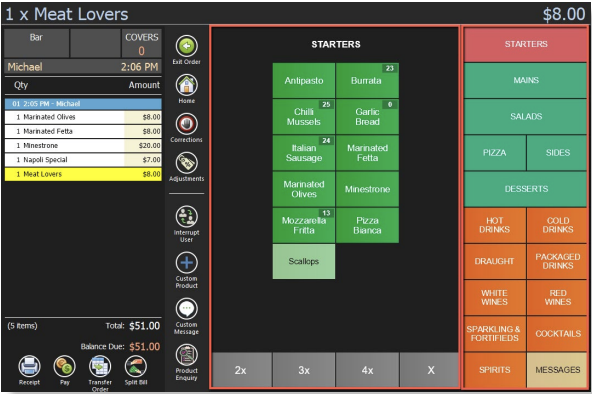Select the Marinated Fetta order line
This screenshot has height=394, width=592.
pos(83,131)
